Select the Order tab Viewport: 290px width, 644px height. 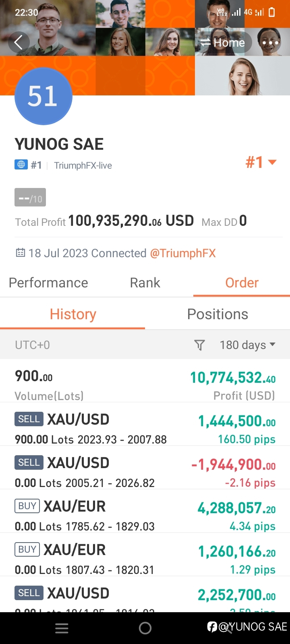tap(242, 283)
